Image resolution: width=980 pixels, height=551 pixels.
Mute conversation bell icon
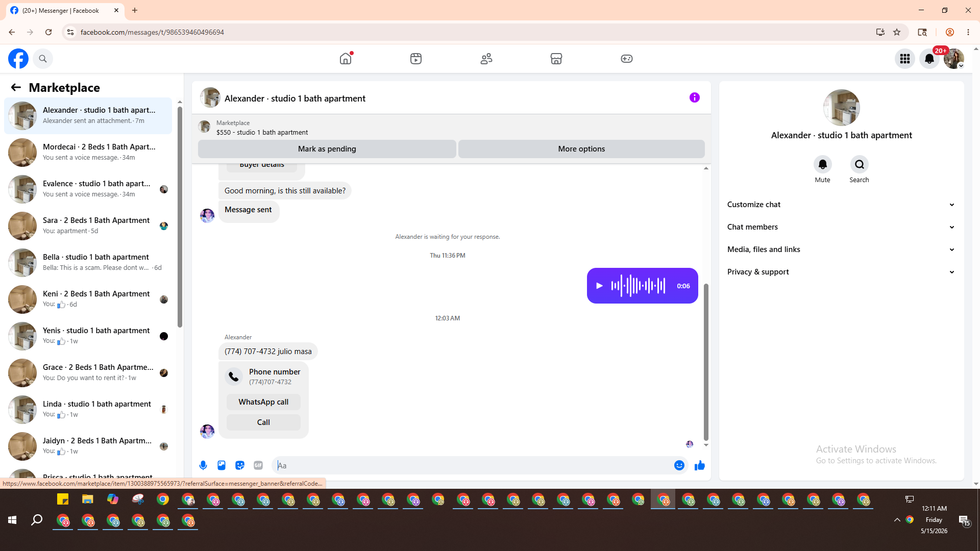click(x=823, y=164)
